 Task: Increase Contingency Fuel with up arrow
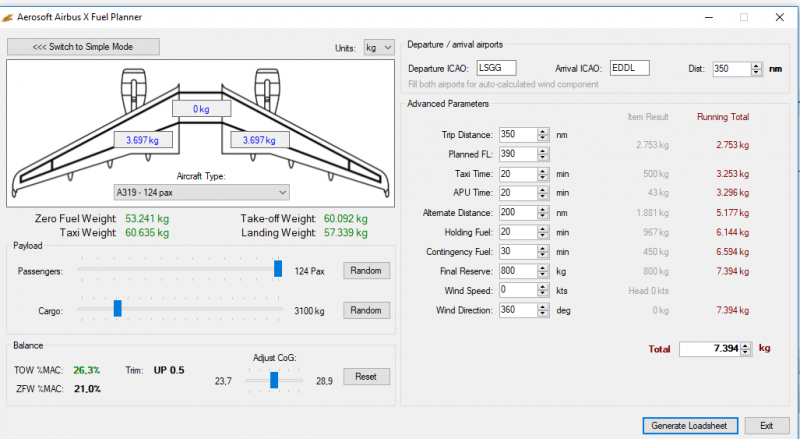543,248
